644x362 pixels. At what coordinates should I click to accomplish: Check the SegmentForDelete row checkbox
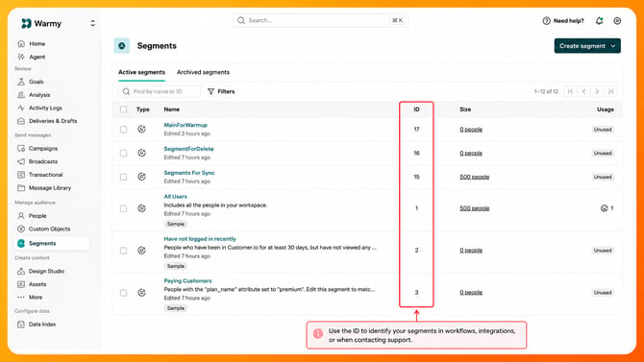(x=123, y=153)
